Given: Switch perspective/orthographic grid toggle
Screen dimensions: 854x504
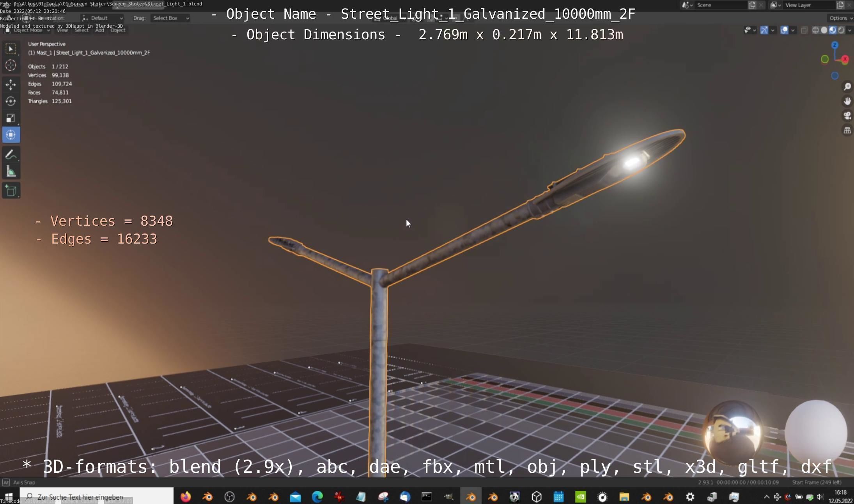Looking at the screenshot, I should tap(847, 131).
